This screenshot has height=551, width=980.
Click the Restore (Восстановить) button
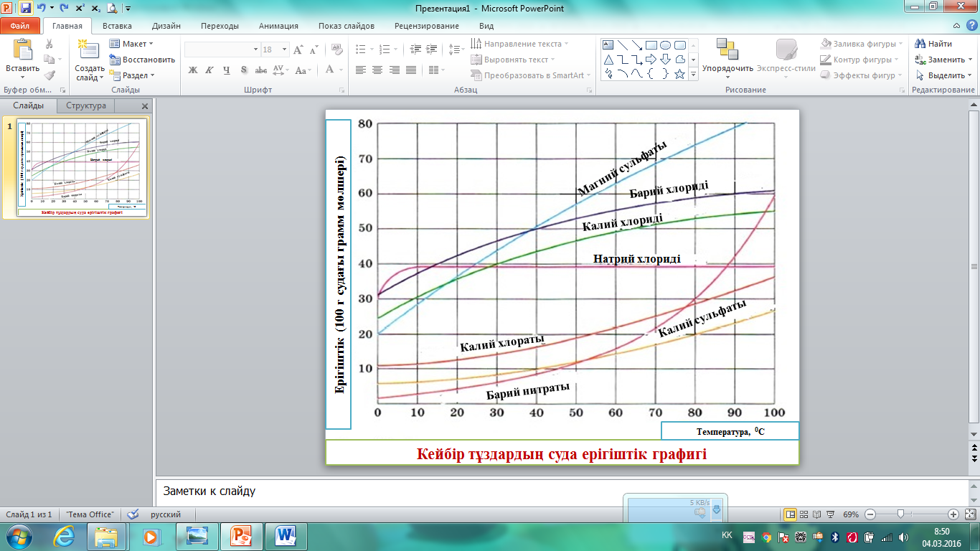pos(142,60)
